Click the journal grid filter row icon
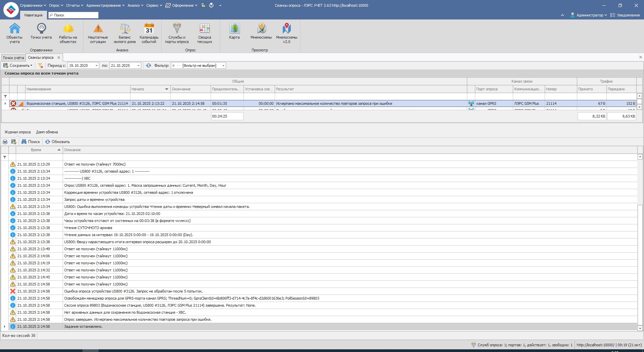644x352 pixels. [x=5, y=157]
